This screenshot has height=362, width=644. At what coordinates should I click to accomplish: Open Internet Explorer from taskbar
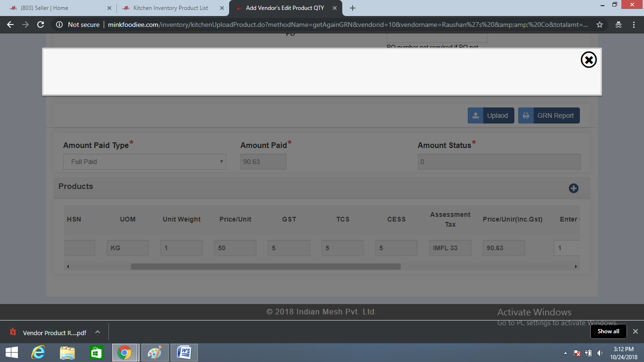click(x=38, y=353)
